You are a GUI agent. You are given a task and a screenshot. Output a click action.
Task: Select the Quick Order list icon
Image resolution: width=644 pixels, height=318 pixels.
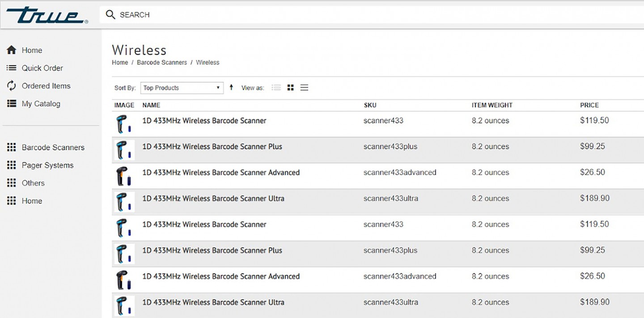pyautogui.click(x=11, y=68)
